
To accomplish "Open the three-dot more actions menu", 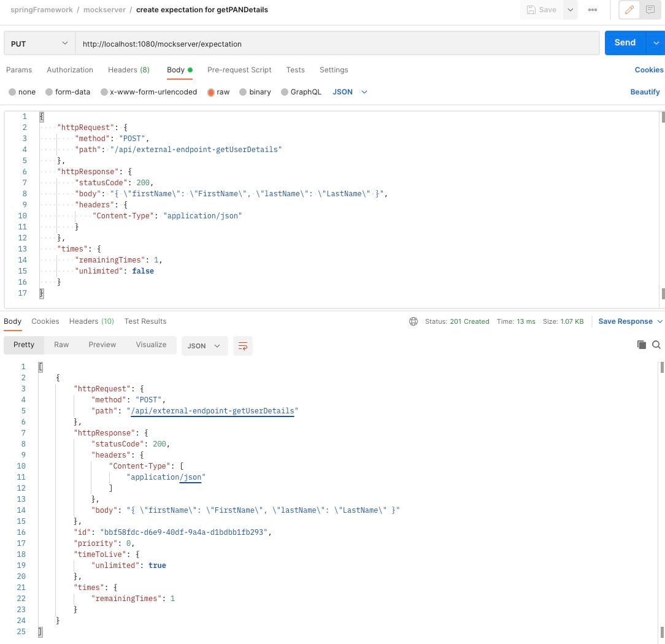I will (x=593, y=10).
